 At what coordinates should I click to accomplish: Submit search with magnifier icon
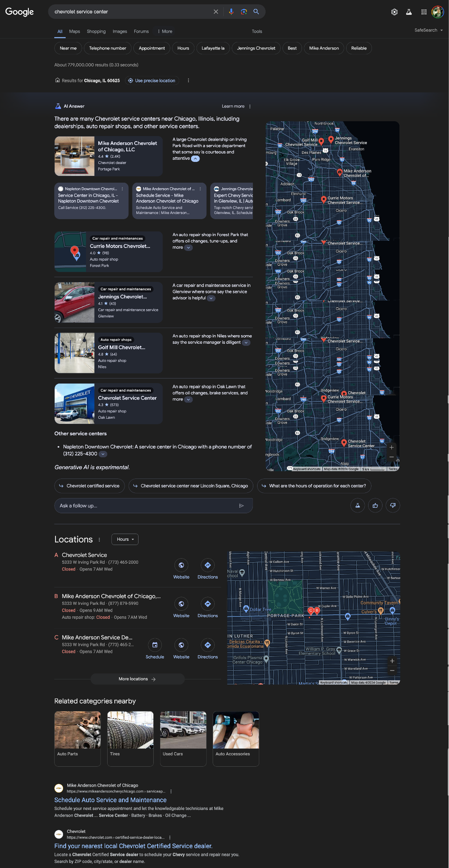click(256, 12)
